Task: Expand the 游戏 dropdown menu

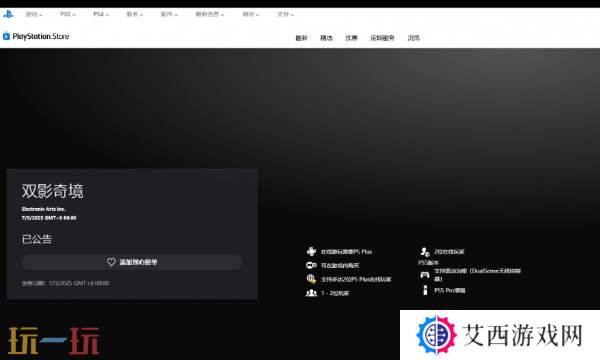Action: (34, 15)
